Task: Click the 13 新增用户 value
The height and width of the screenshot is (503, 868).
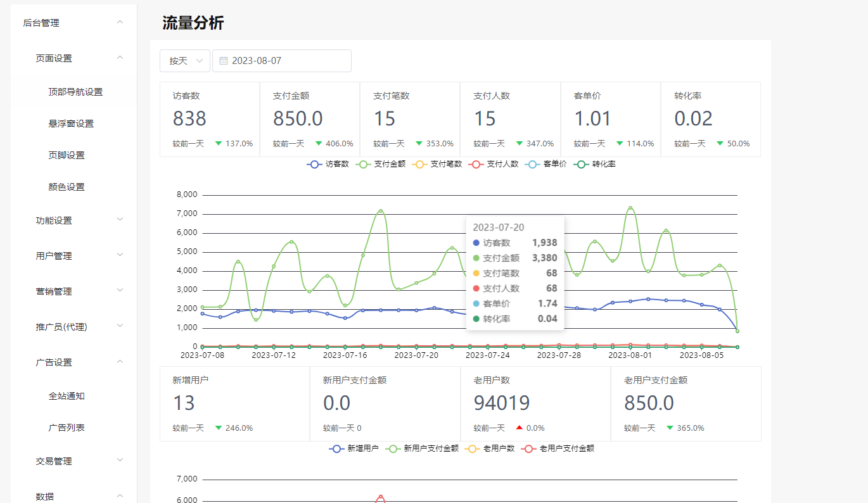Action: 184,403
